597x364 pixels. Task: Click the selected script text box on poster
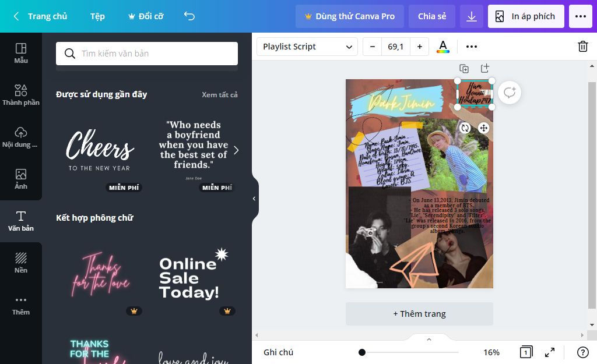pos(475,94)
